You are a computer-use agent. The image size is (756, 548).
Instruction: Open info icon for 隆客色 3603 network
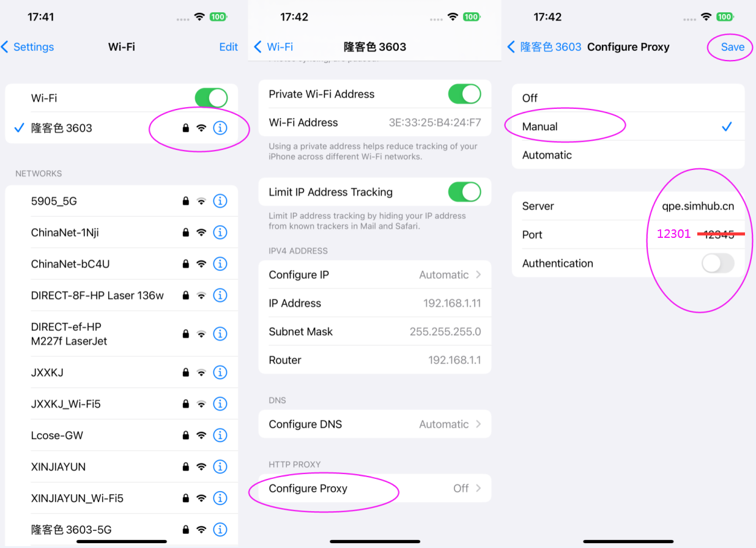click(x=220, y=128)
